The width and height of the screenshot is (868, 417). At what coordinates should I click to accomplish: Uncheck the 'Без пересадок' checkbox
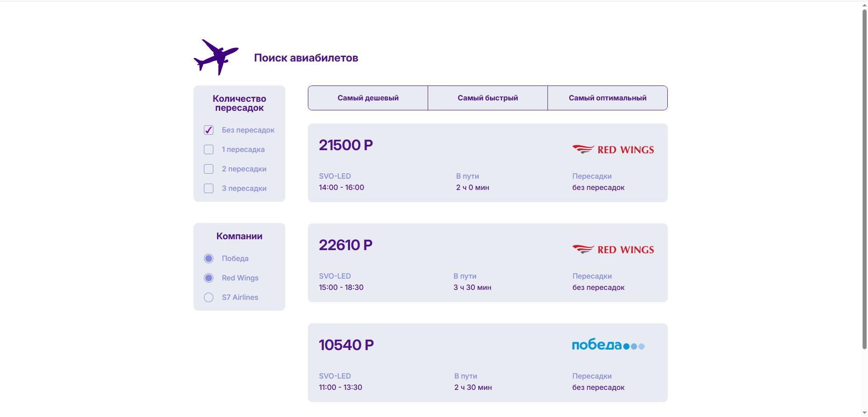click(208, 130)
